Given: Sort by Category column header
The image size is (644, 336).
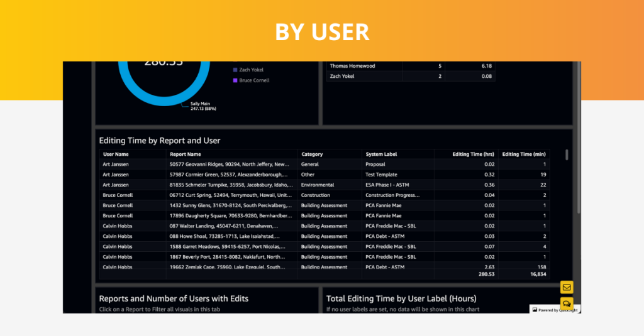Looking at the screenshot, I should [x=312, y=154].
